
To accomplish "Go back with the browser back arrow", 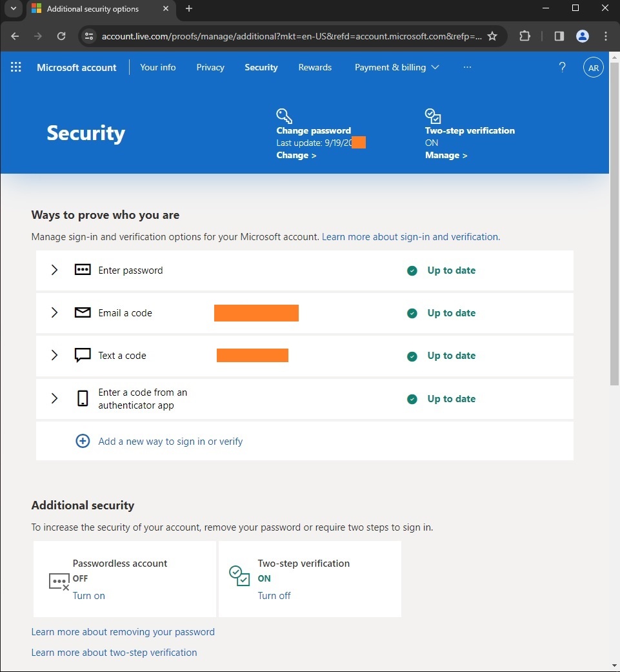I will (15, 36).
